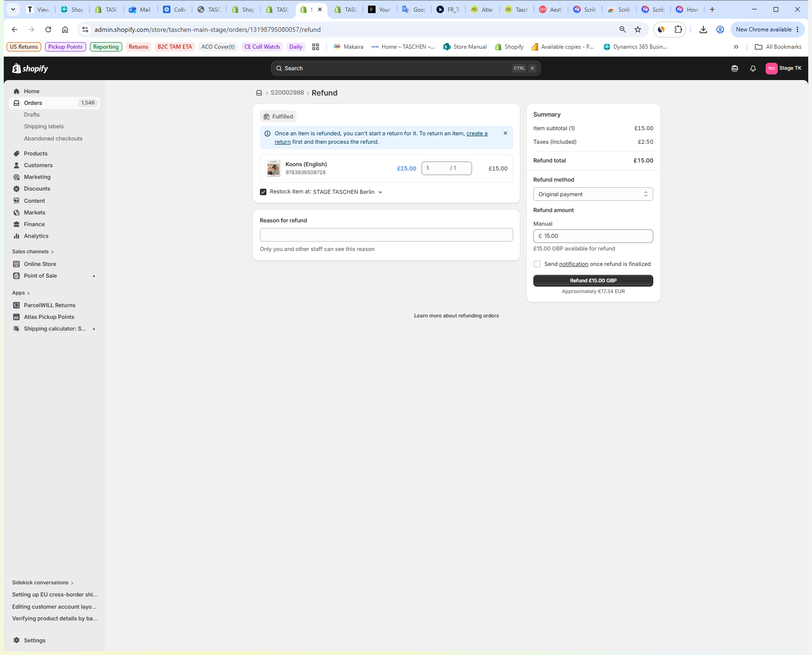Click New Chrome available button

pyautogui.click(x=767, y=29)
